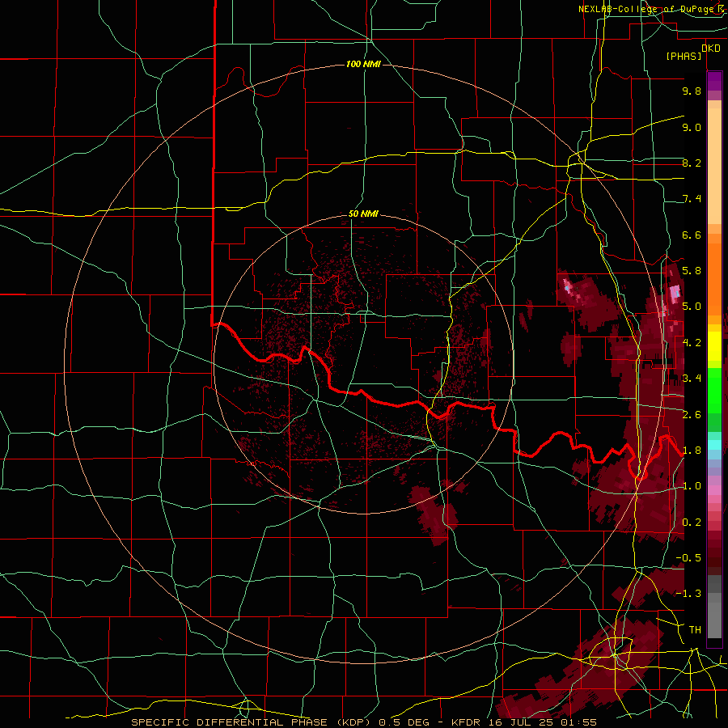Pick the yellow segment of the color bar
Image resolution: width=728 pixels, height=728 pixels.
click(714, 346)
